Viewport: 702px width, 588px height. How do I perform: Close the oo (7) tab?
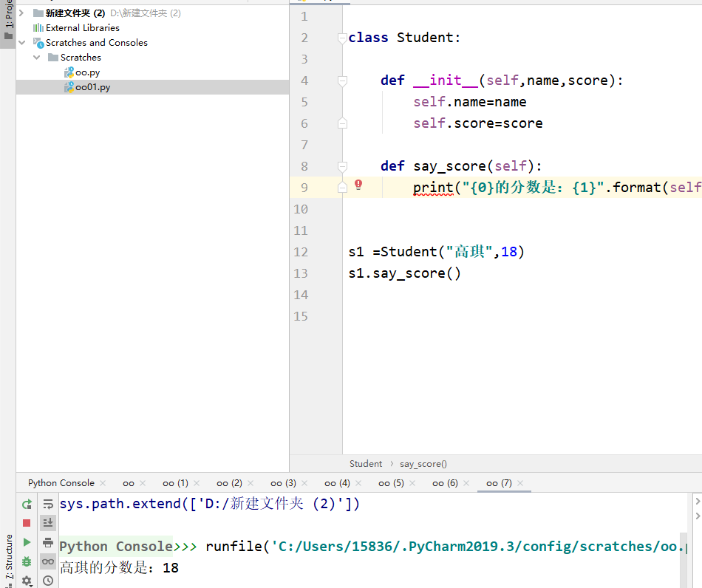tap(520, 483)
